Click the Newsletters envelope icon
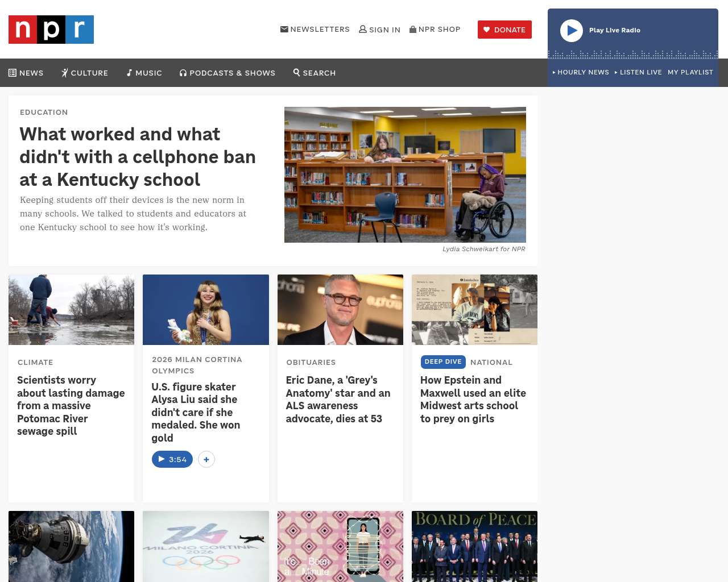Image resolution: width=728 pixels, height=582 pixels. tap(284, 29)
